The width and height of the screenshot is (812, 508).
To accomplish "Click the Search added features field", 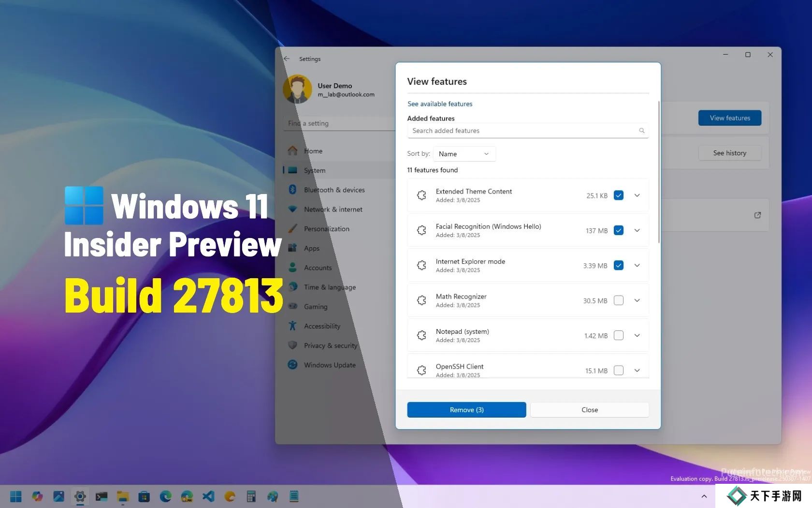I will pos(522,131).
